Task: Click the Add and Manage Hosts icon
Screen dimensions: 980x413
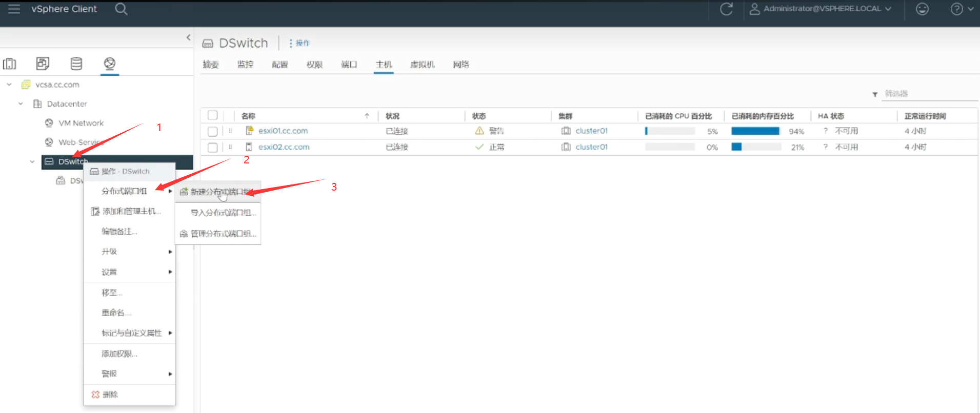Action: [95, 211]
